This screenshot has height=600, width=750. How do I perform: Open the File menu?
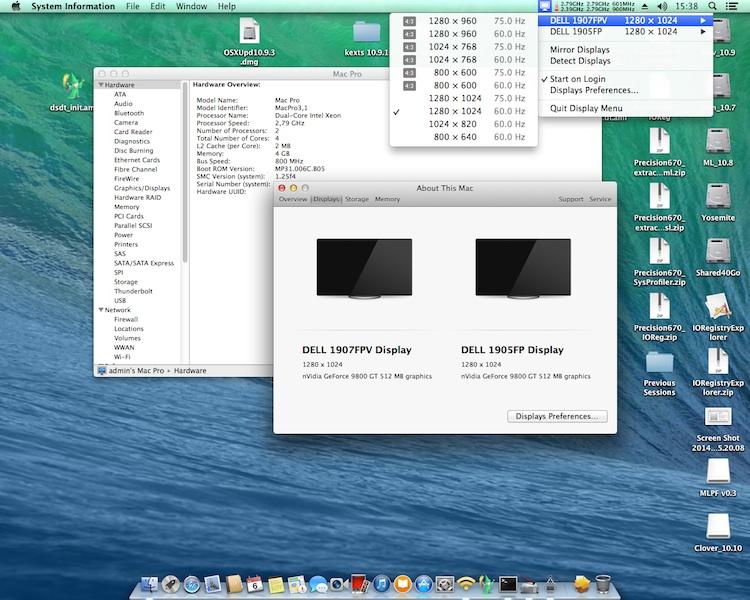(132, 6)
